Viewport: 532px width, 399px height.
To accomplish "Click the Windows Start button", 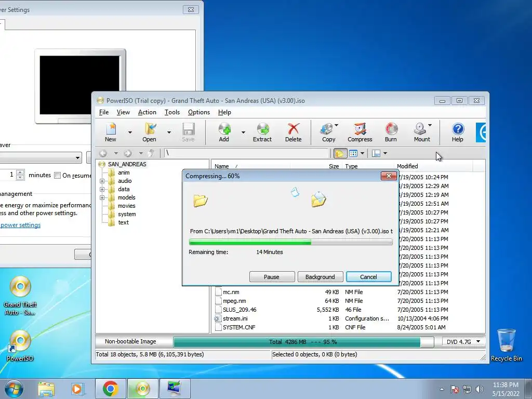I will tap(14, 389).
